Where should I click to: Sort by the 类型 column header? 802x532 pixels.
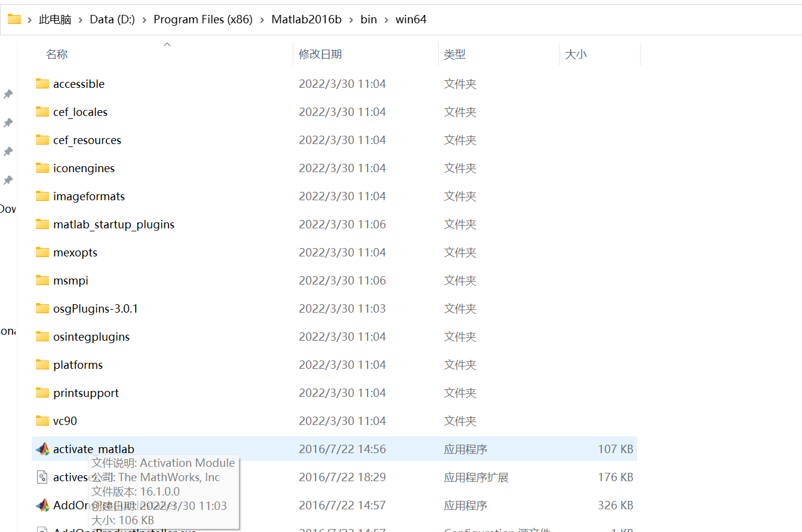(454, 54)
